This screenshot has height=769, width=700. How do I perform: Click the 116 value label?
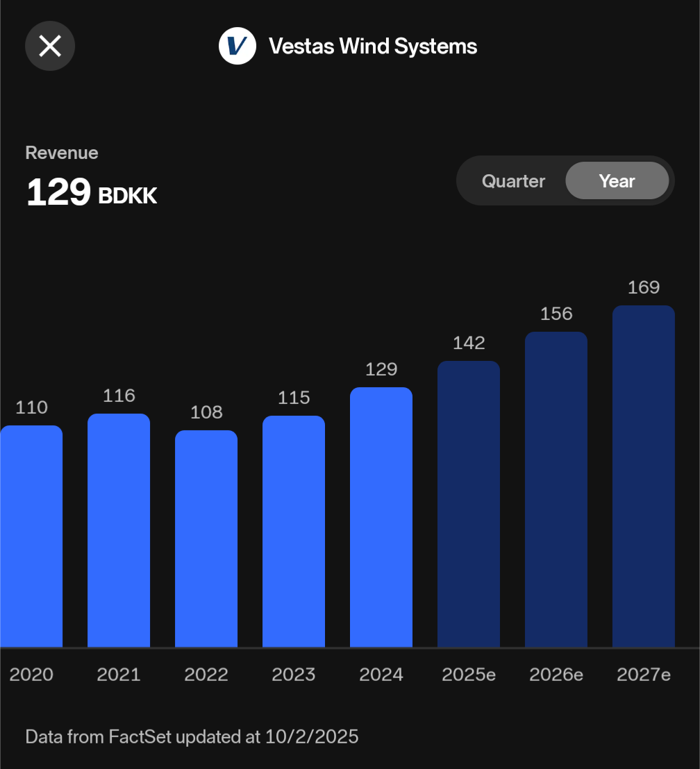pos(119,396)
